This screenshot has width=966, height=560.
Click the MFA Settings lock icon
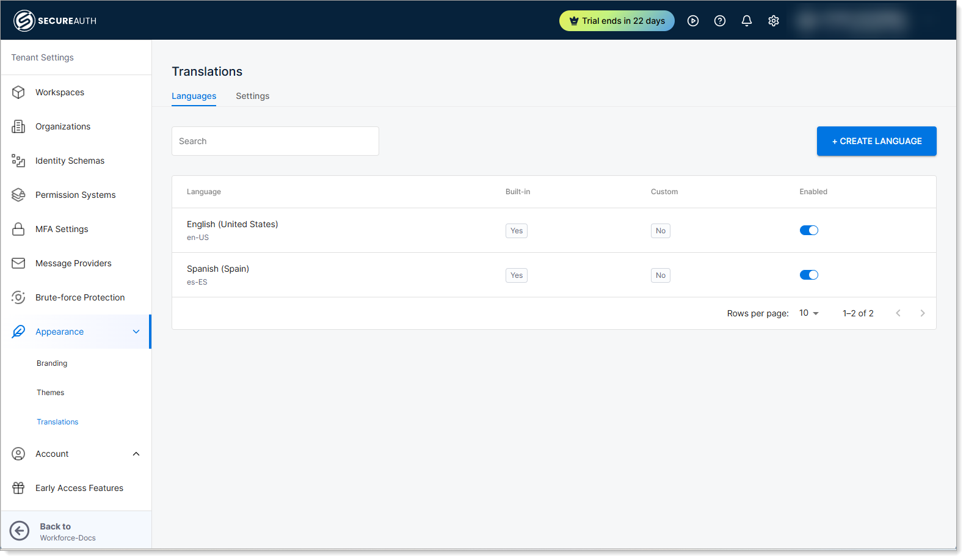click(x=18, y=229)
